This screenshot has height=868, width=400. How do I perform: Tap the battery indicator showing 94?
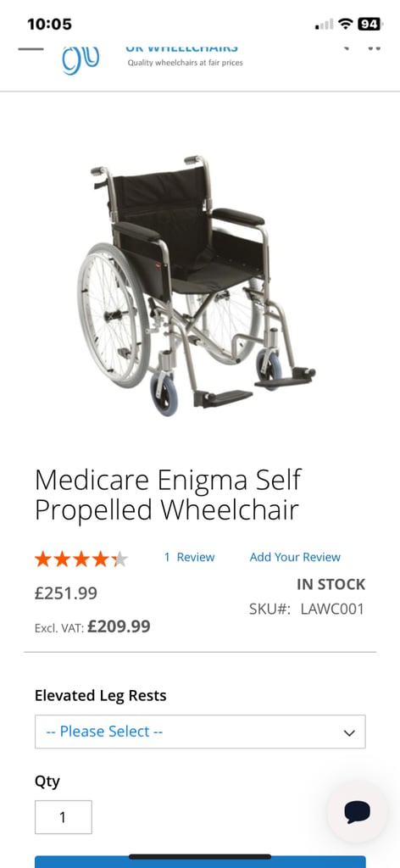point(369,24)
